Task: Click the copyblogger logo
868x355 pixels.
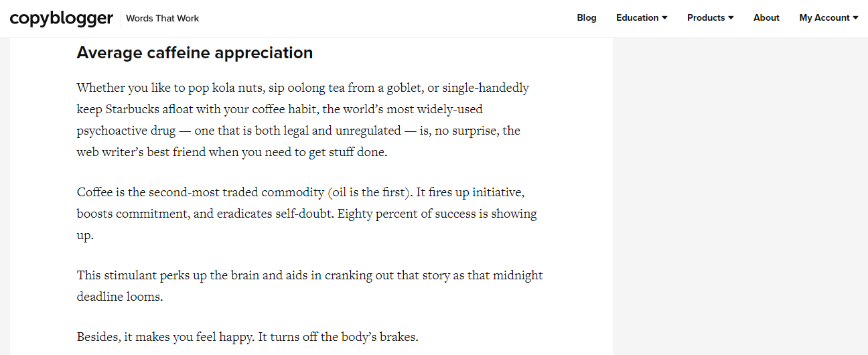Action: tap(62, 18)
